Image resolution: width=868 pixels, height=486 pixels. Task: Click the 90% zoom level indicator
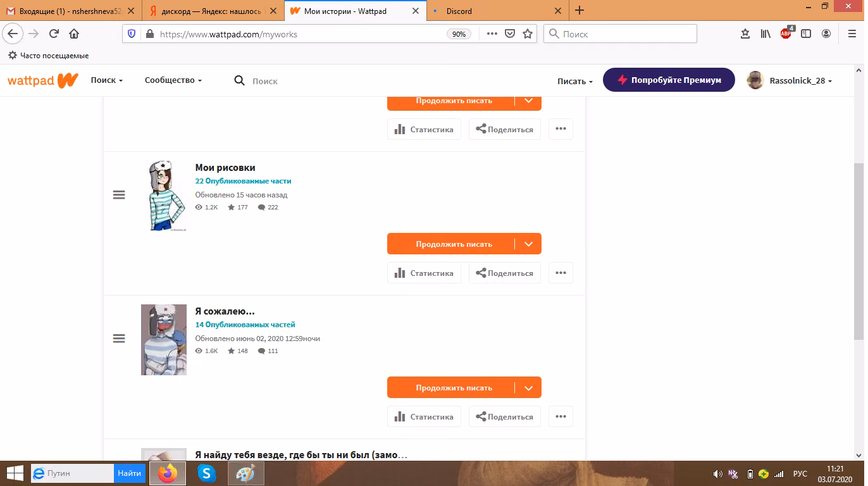click(x=459, y=34)
